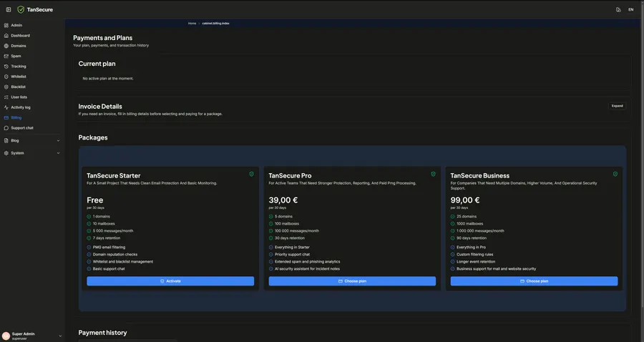644x342 pixels.
Task: Click the icon left of the EN language selector
Action: click(x=618, y=10)
